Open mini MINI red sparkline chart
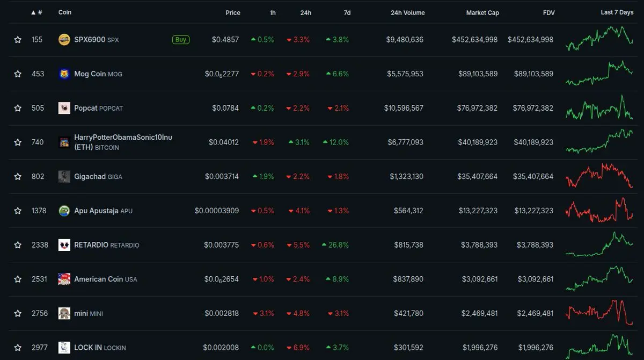 [599, 313]
